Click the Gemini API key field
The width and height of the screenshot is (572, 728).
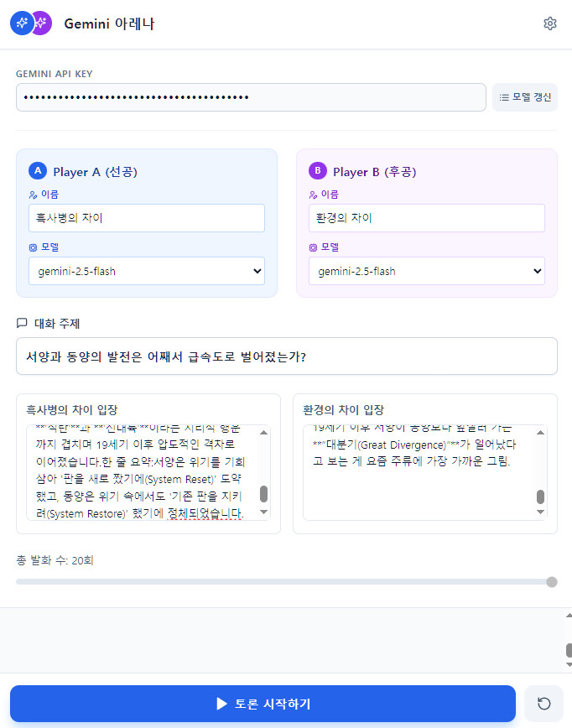point(251,97)
